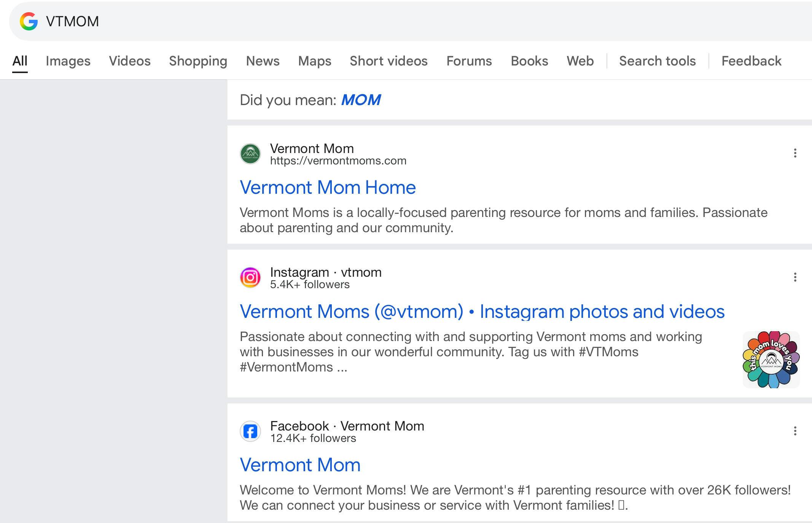812x523 pixels.
Task: Click the "MOM" did-you-mean suggestion
Action: pos(361,100)
